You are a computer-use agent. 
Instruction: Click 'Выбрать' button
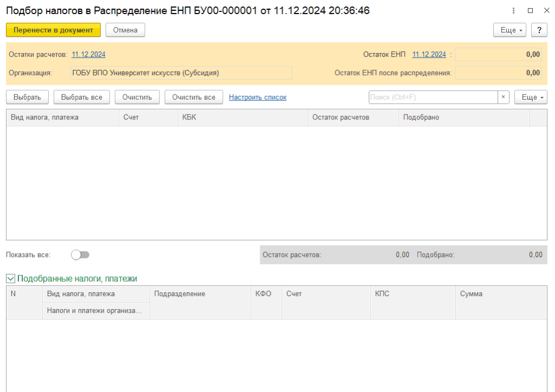click(x=28, y=97)
